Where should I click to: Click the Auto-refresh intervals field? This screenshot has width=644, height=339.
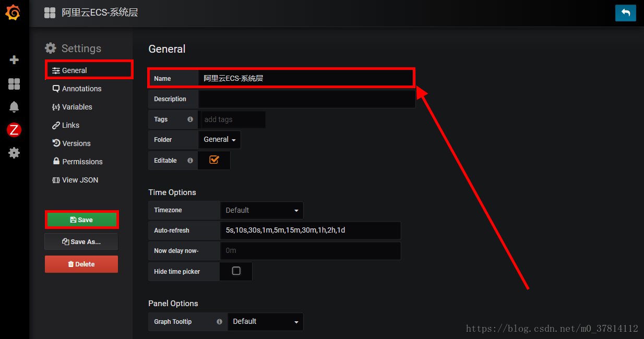click(311, 230)
